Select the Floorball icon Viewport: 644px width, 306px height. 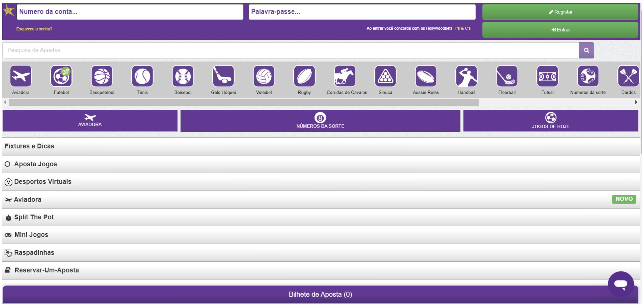[507, 76]
